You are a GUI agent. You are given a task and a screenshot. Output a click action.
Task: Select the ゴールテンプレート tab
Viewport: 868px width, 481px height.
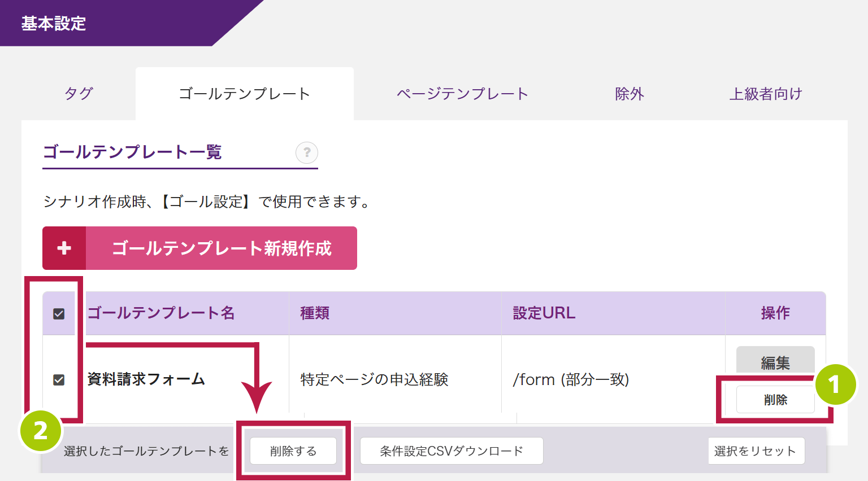pos(244,94)
